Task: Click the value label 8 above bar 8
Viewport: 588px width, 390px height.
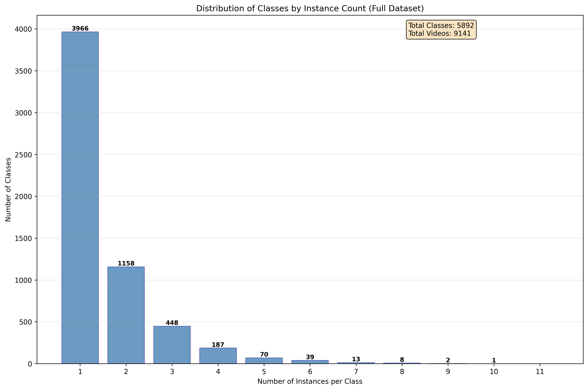Action: point(402,360)
